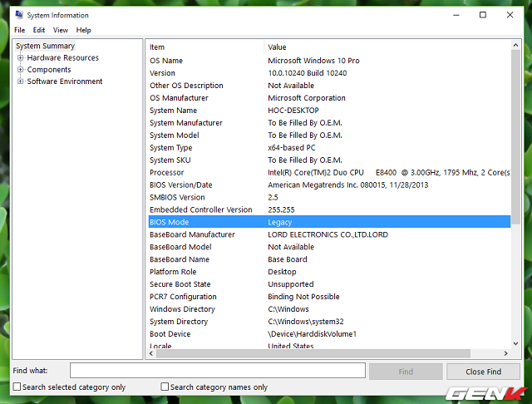Select the Software Environment tree label

(x=65, y=81)
